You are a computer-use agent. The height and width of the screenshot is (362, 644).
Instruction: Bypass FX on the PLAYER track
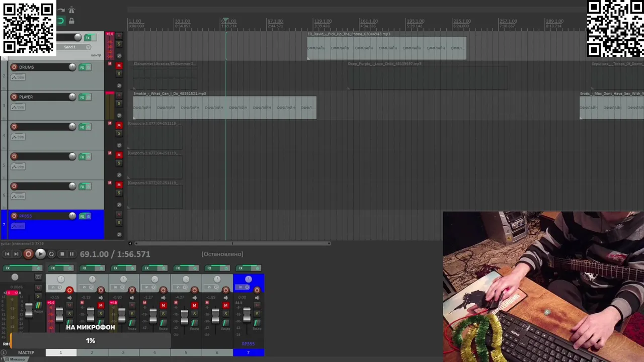[x=89, y=97]
